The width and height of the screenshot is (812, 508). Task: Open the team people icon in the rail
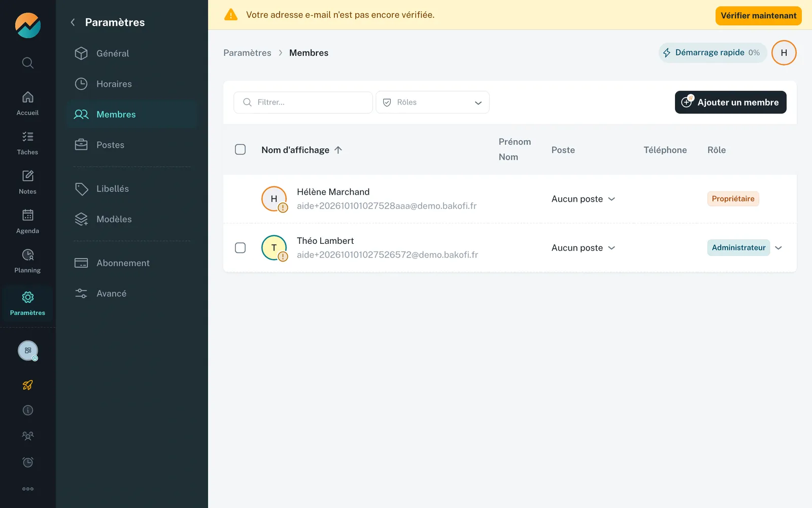coord(28,436)
